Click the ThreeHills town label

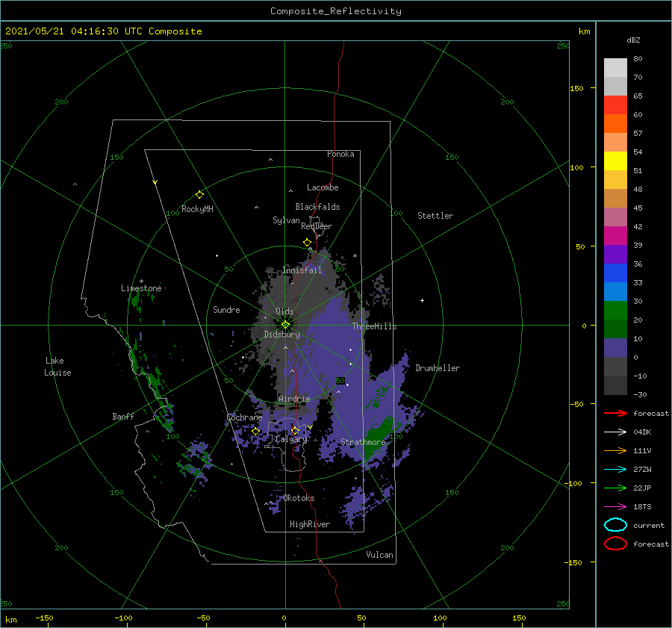tap(375, 326)
